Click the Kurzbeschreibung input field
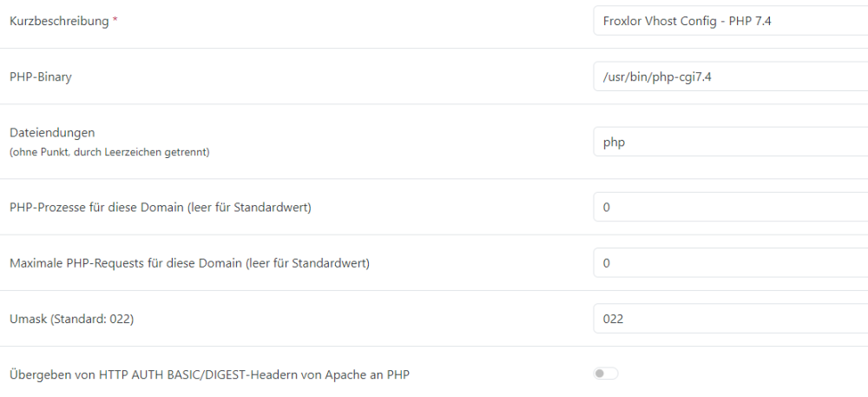868x397 pixels. [729, 20]
